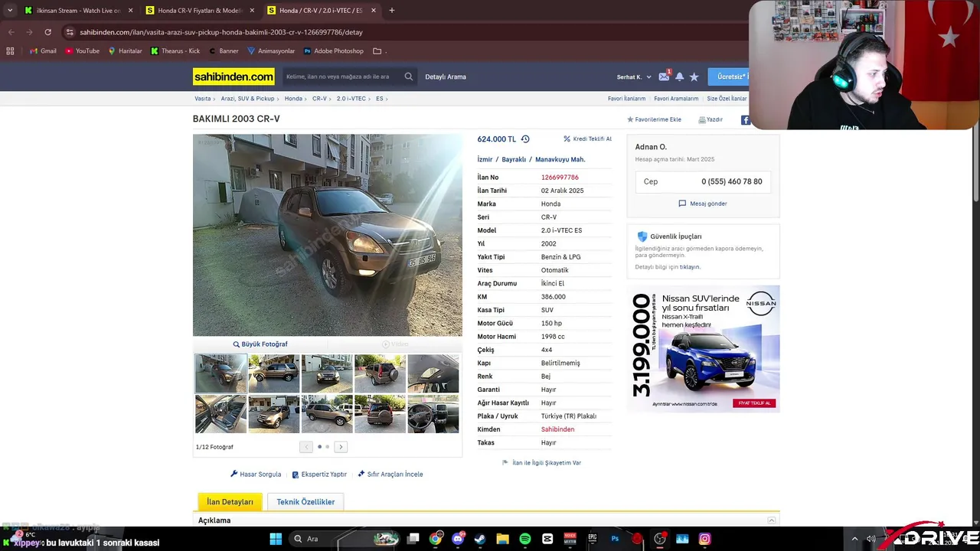This screenshot has width=980, height=551.
Task: Open Epic Games from the taskbar
Action: (593, 539)
